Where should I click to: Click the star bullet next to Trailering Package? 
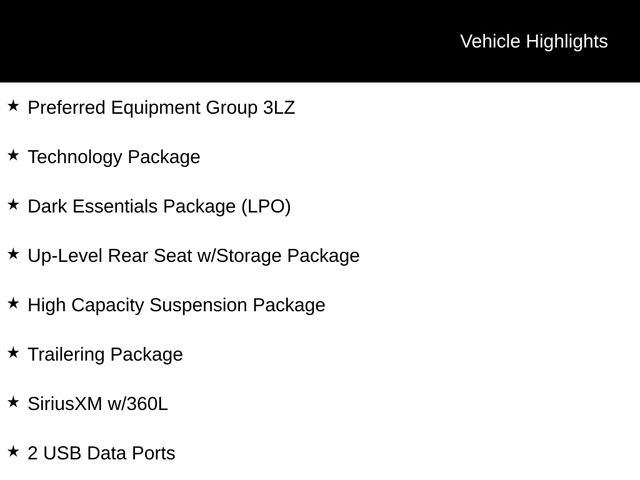point(13,353)
